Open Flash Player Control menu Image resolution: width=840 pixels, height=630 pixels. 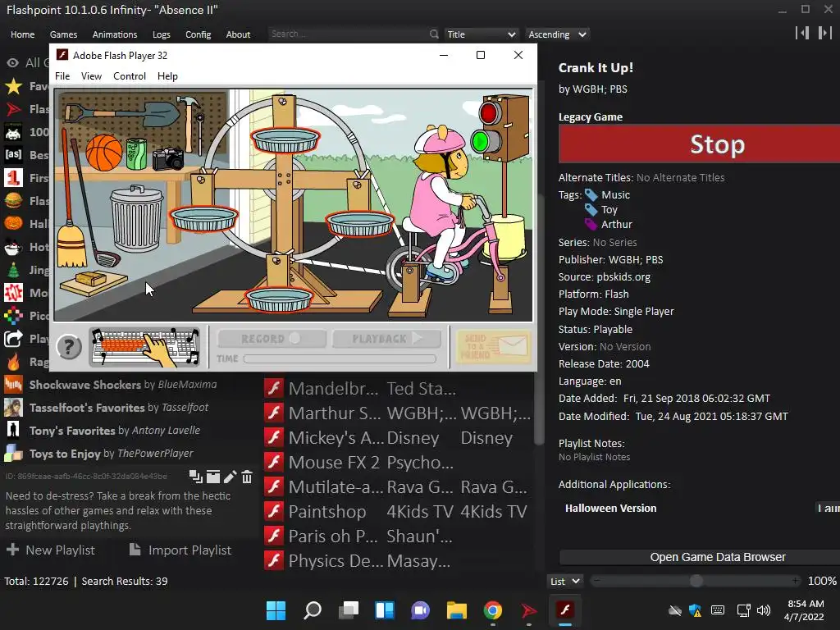[x=129, y=76]
